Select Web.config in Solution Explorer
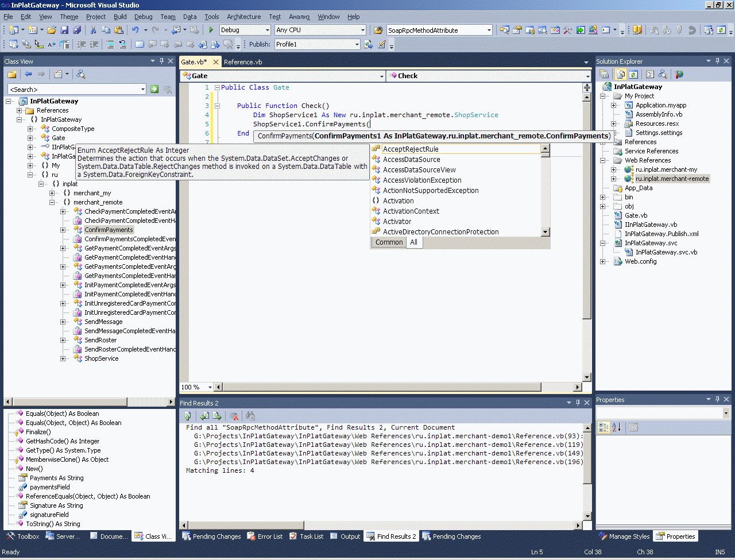 641,261
